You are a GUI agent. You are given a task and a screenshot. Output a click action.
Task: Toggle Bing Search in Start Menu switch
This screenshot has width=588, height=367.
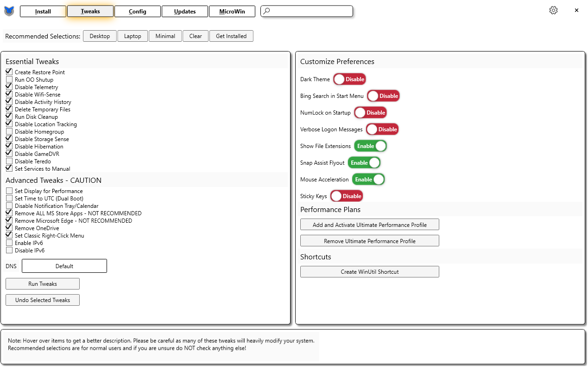(383, 96)
